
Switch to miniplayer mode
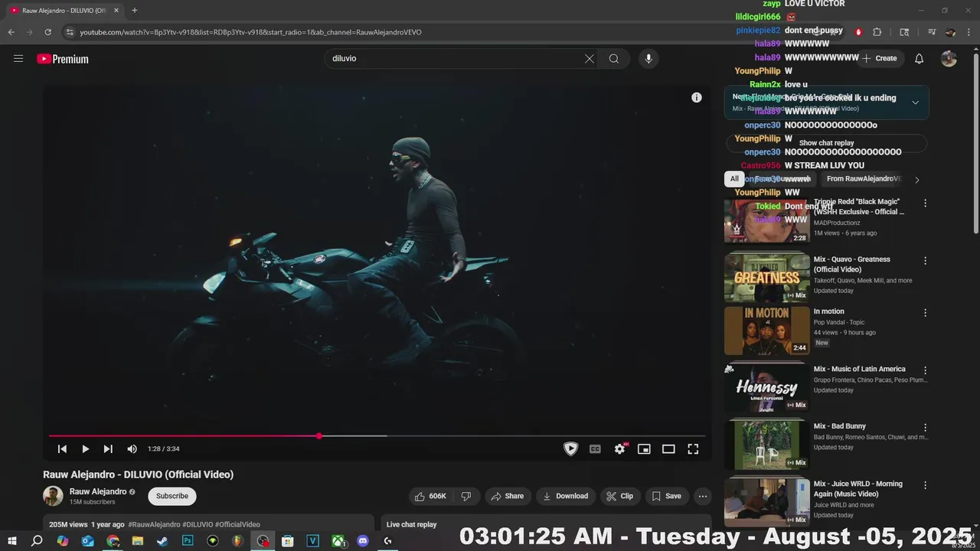pos(644,449)
